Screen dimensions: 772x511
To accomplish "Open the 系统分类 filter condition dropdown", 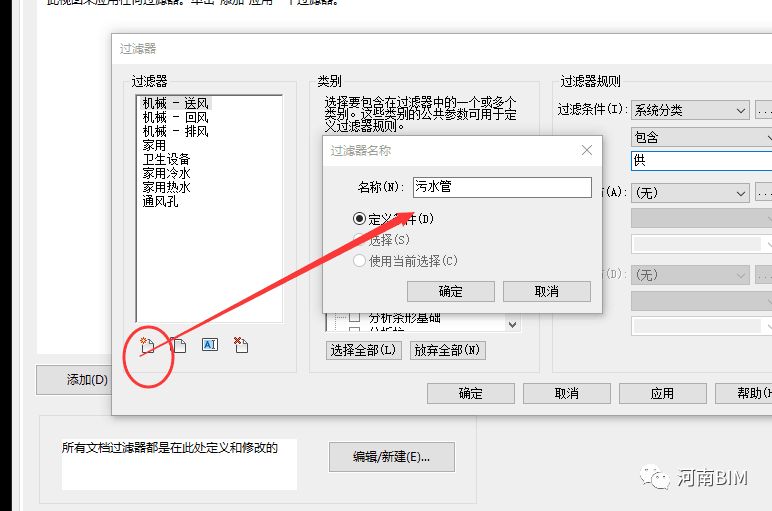I will 690,110.
